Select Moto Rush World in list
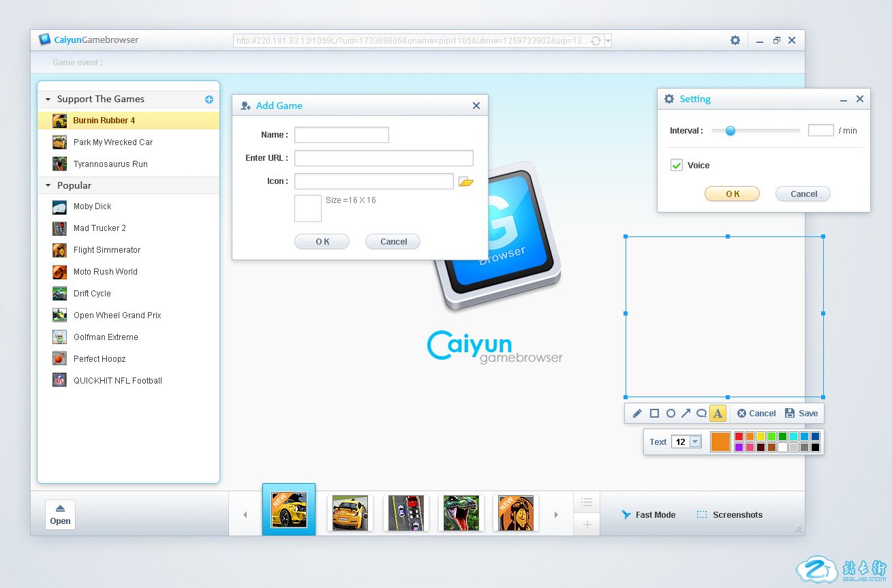This screenshot has width=892, height=588. pos(129,272)
